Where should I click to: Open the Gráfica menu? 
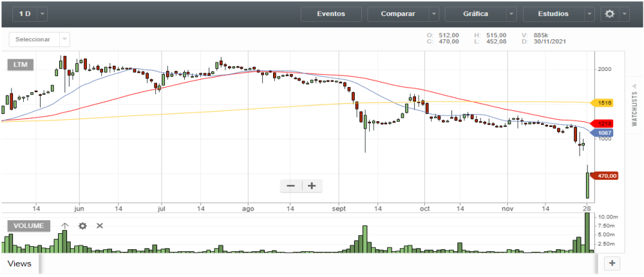pos(476,14)
